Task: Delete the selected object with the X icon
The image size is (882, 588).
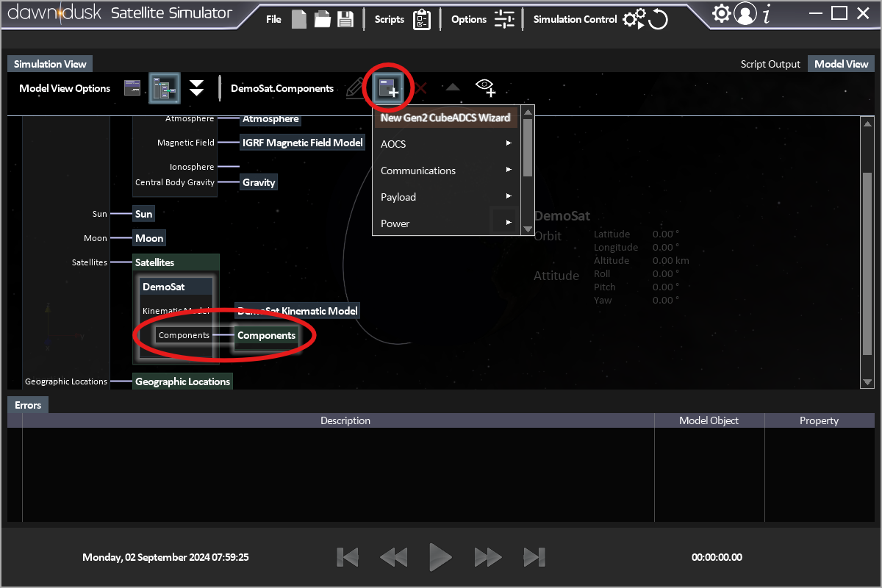Action: (x=421, y=88)
